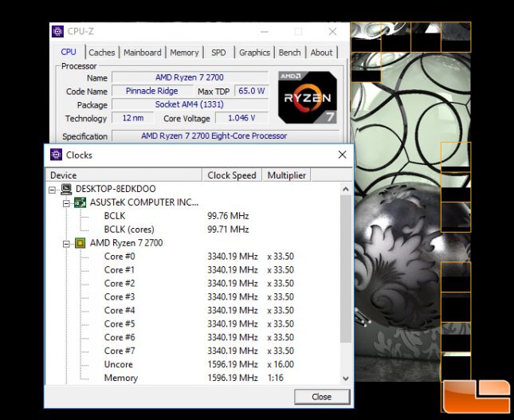
Task: Select the DESKTOP-8EDKDOO tree item
Action: [x=116, y=189]
